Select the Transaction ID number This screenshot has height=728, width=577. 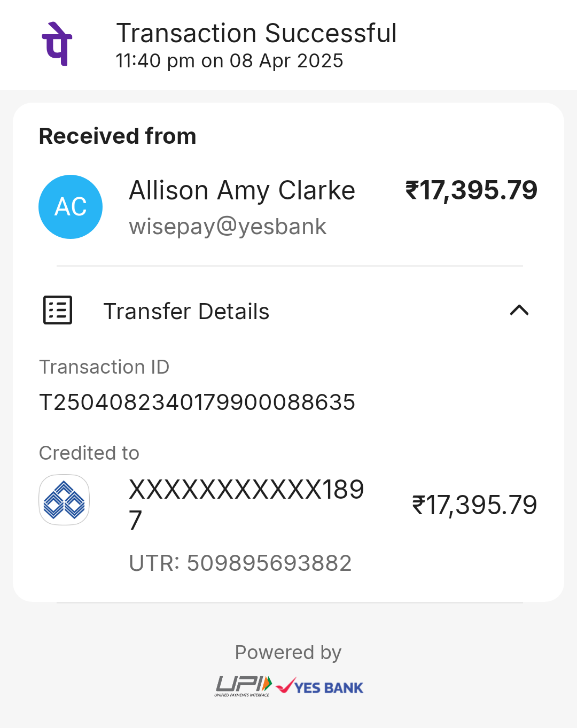[x=197, y=402]
